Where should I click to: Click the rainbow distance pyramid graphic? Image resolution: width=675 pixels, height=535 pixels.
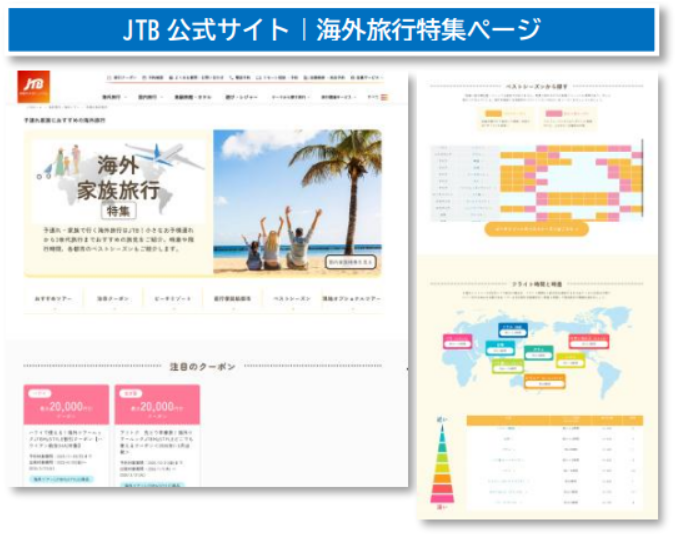[442, 463]
